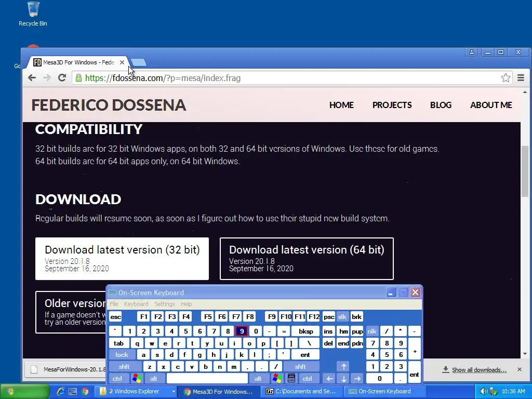This screenshot has width=532, height=399.
Task: Toggle the left alt key
Action: click(153, 379)
